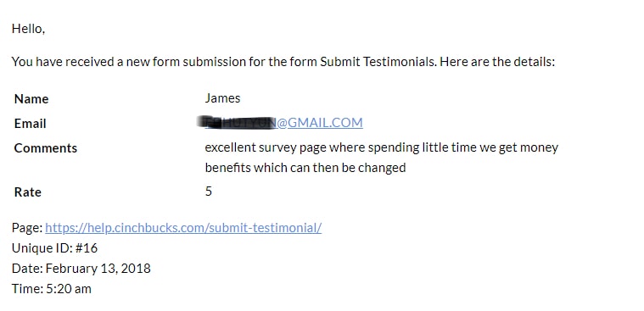Click the comment line benefits which can then

[x=305, y=168]
